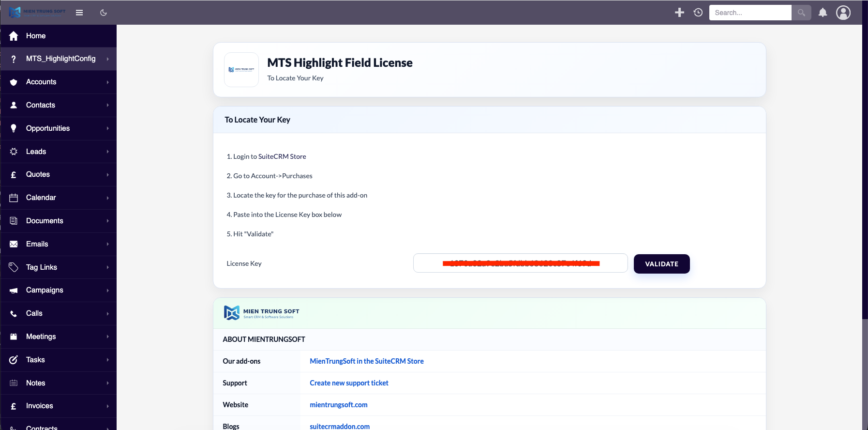The image size is (868, 430).
Task: Click the 'MTS Highlight Field License' title
Action: tap(340, 63)
